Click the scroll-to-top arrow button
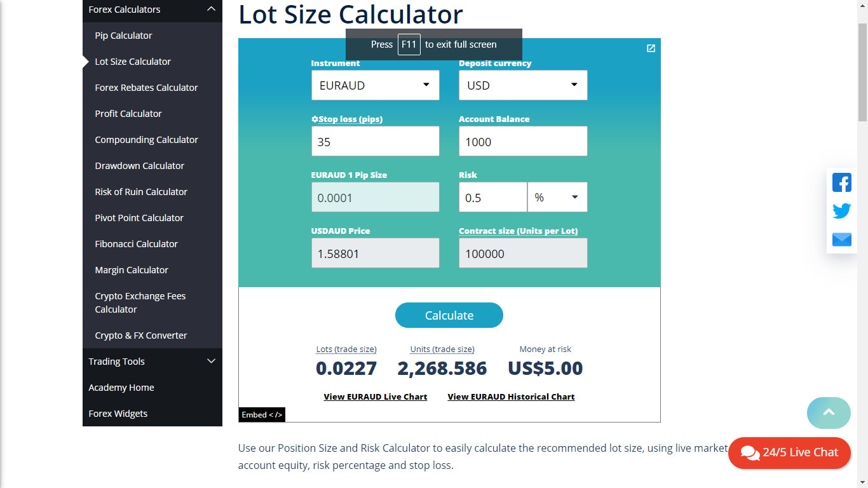Image resolution: width=868 pixels, height=488 pixels. pyautogui.click(x=829, y=413)
